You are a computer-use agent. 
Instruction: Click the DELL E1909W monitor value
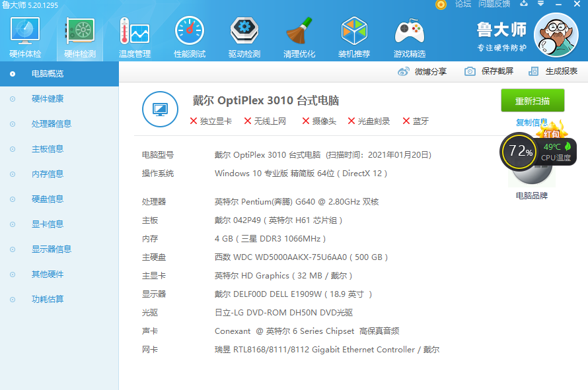coord(293,294)
